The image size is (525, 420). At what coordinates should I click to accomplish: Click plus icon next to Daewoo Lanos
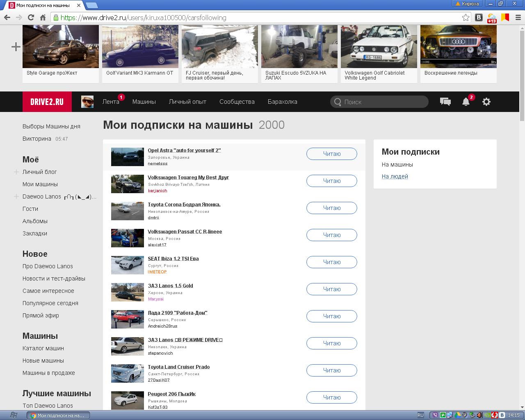(16, 196)
